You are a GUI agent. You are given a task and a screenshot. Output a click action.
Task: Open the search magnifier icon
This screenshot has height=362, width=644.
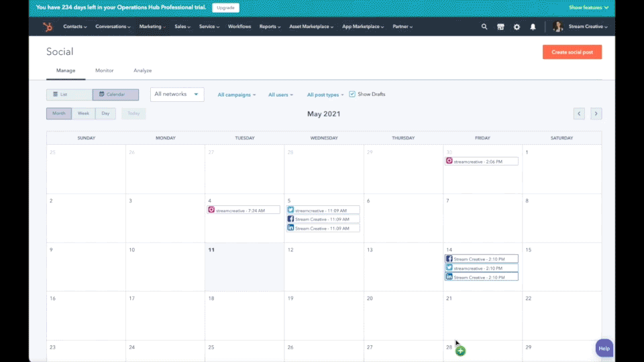(x=484, y=27)
